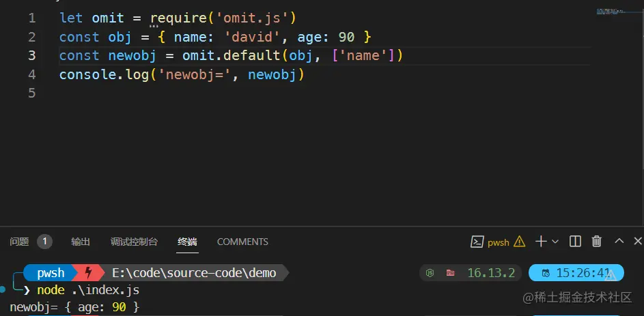Click line number 1 in the gutter
This screenshot has width=644, height=316.
[x=32, y=18]
